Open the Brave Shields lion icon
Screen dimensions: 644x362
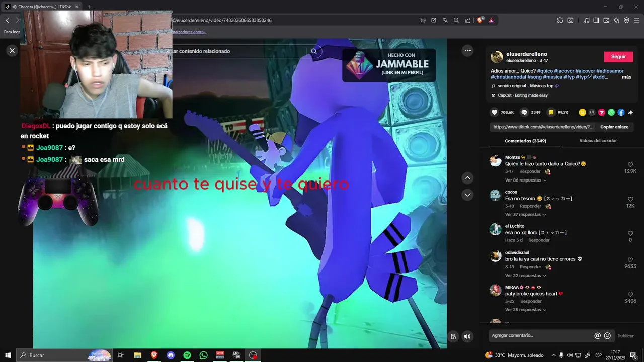[480, 20]
